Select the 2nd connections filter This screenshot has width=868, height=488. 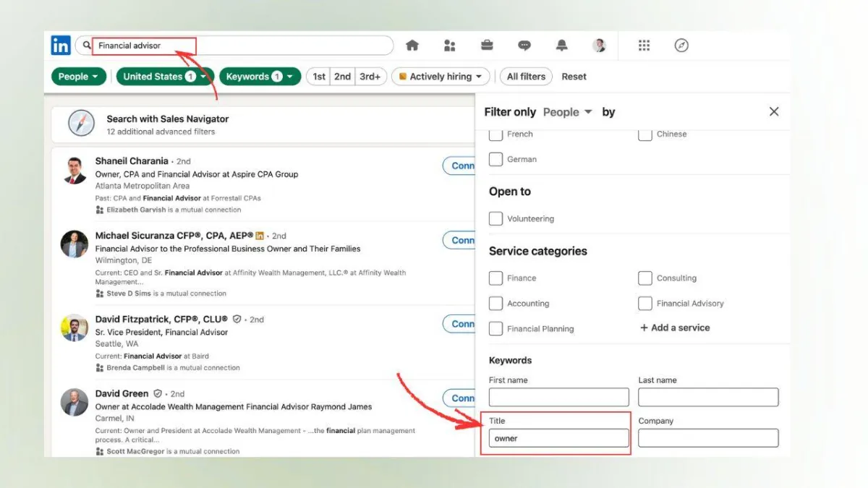342,77
